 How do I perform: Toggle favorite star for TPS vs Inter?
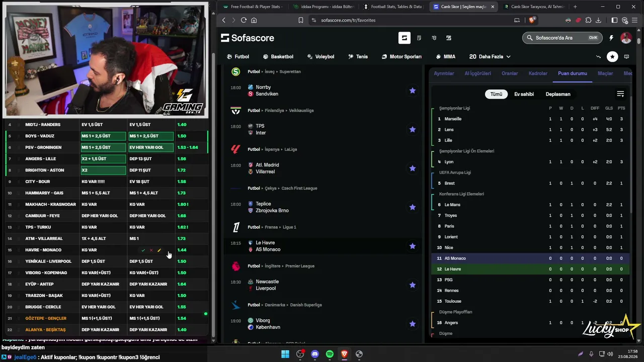coord(413,129)
